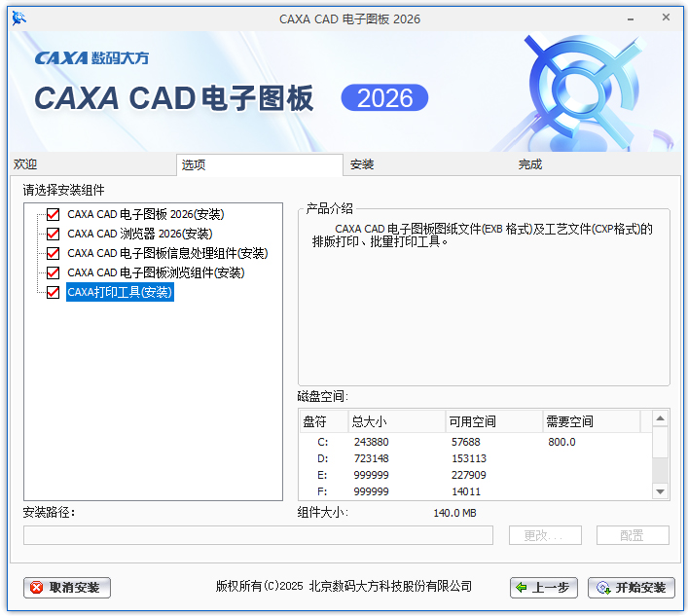Click 开始安装 button
Image resolution: width=688 pixels, height=616 pixels.
coord(632,588)
